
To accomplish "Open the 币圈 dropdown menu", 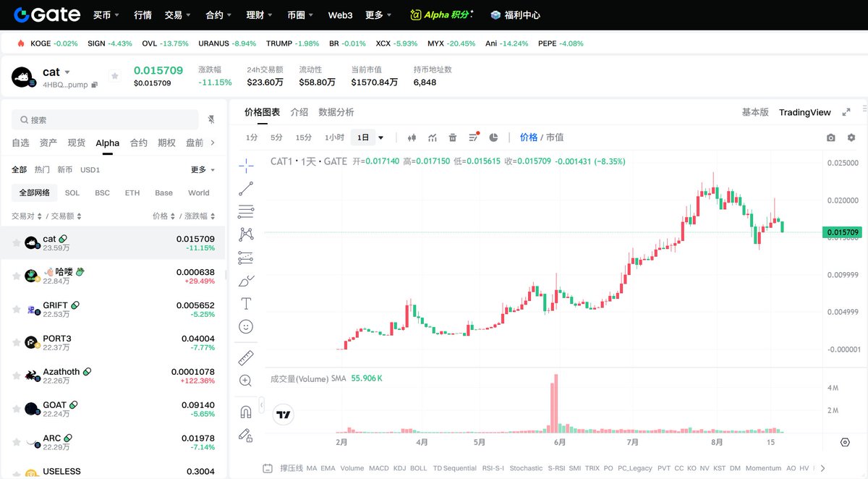I will pos(301,14).
